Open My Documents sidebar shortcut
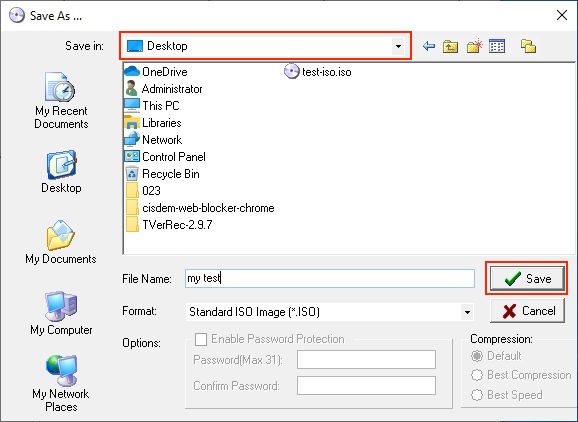This screenshot has width=578, height=422. (61, 242)
